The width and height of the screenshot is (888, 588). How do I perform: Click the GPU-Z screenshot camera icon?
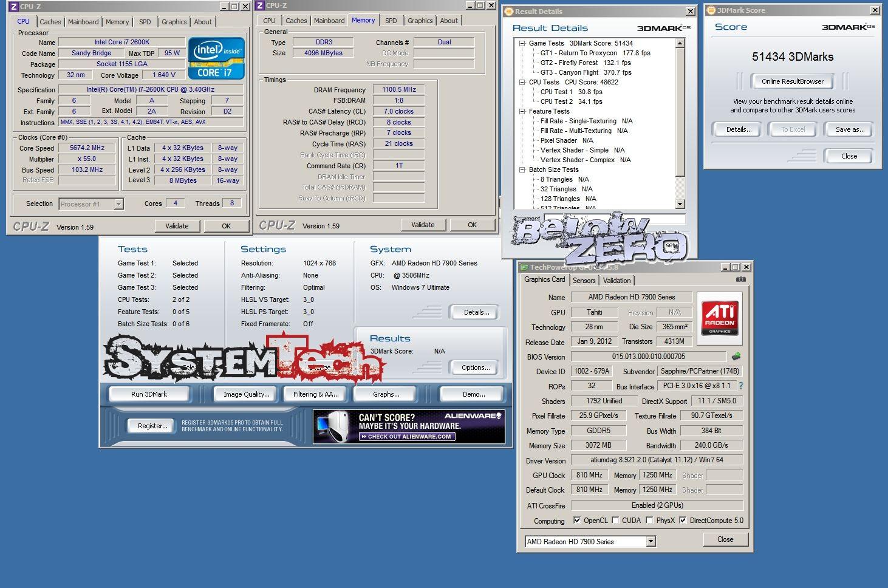[740, 279]
